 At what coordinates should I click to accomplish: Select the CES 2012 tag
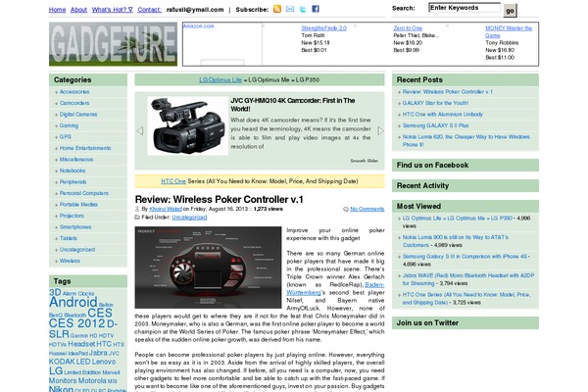[76, 323]
